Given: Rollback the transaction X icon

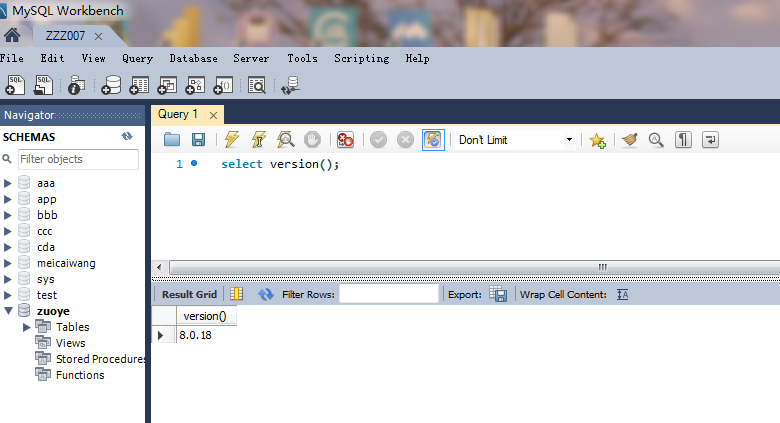Looking at the screenshot, I should (x=405, y=140).
